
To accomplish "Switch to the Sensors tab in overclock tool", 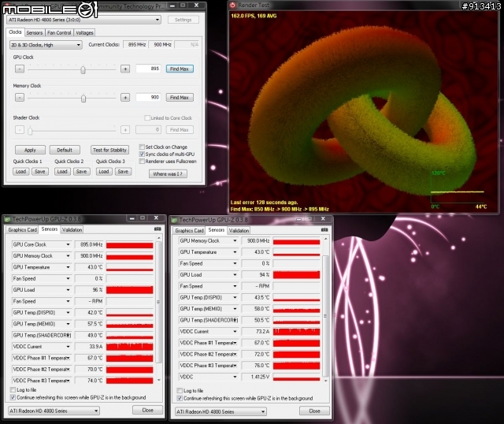I will click(35, 33).
